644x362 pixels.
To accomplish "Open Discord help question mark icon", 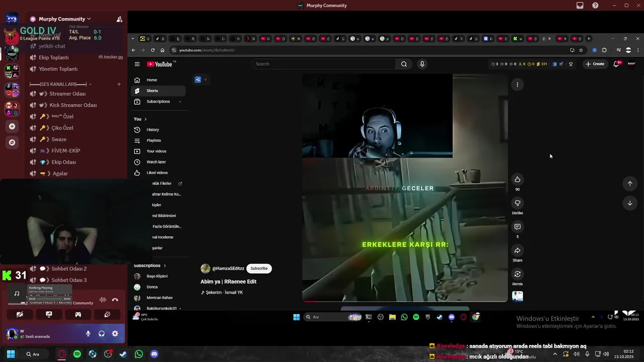I will coord(596,6).
